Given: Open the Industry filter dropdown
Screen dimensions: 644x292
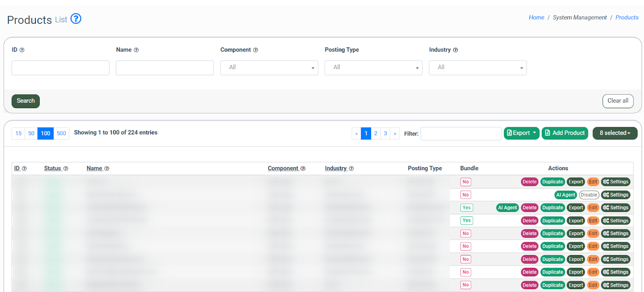Looking at the screenshot, I should [477, 68].
